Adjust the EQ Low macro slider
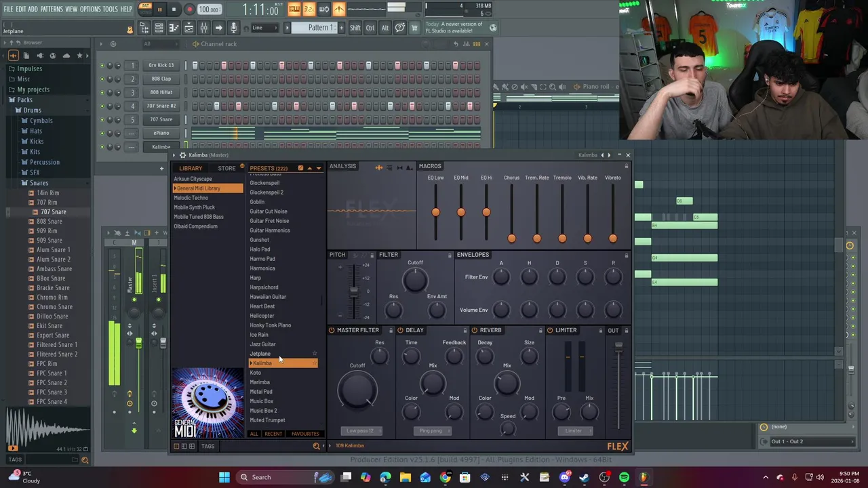Screen dimensions: 868x488 point(435,212)
